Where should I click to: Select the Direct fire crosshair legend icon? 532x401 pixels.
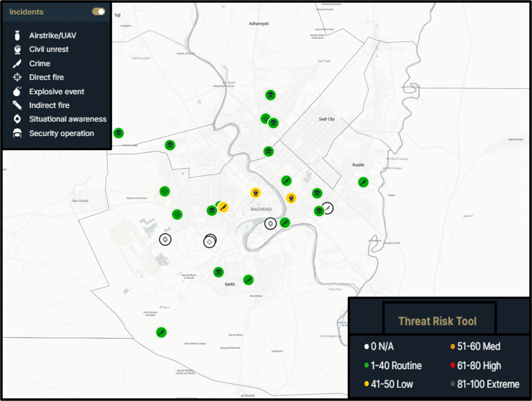pos(18,77)
